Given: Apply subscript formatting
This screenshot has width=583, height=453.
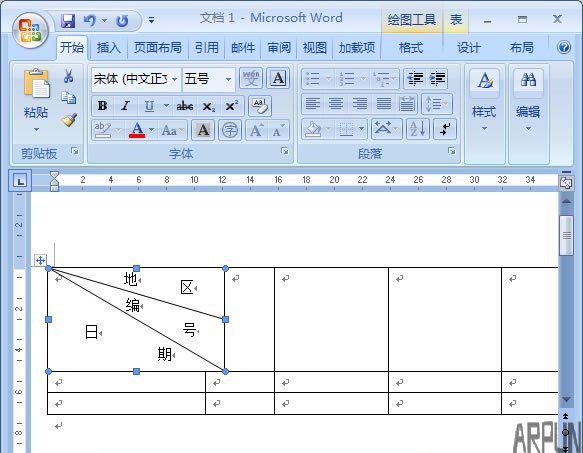Looking at the screenshot, I should point(209,106).
